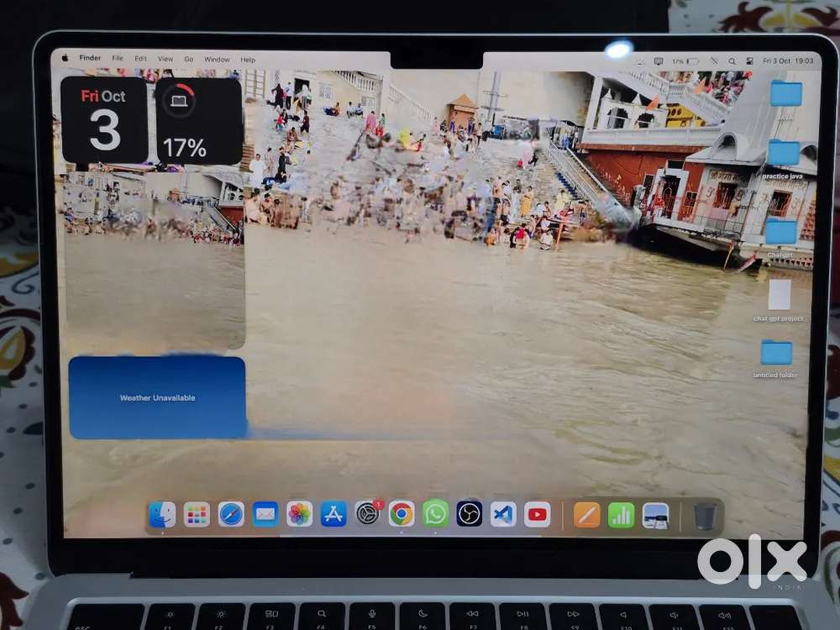Open the Go menu in Finder
Viewport: 840px width, 630px height.
coord(188,59)
